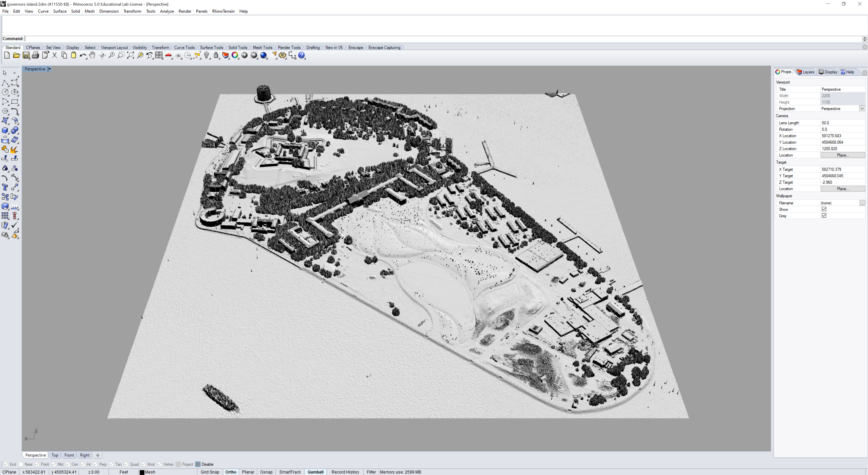Click the Undo arrow icon

point(83,55)
